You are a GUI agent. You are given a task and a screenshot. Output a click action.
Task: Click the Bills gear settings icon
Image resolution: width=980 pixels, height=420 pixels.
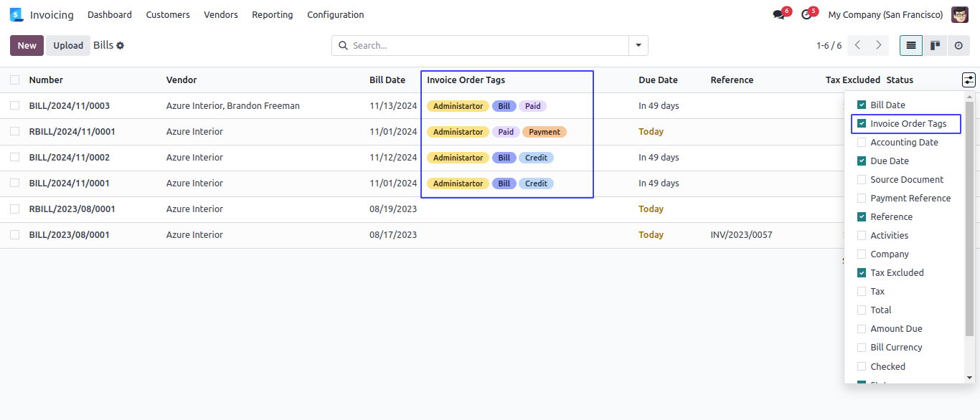tap(121, 46)
